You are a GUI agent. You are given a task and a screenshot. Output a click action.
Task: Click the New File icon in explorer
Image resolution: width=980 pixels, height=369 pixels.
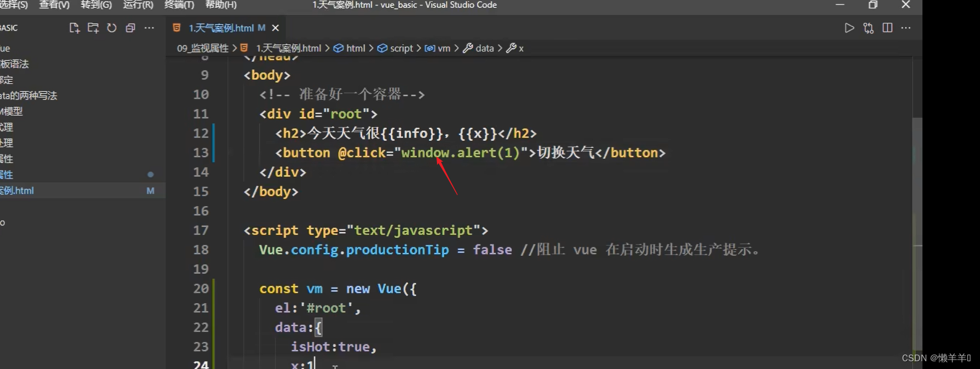74,28
